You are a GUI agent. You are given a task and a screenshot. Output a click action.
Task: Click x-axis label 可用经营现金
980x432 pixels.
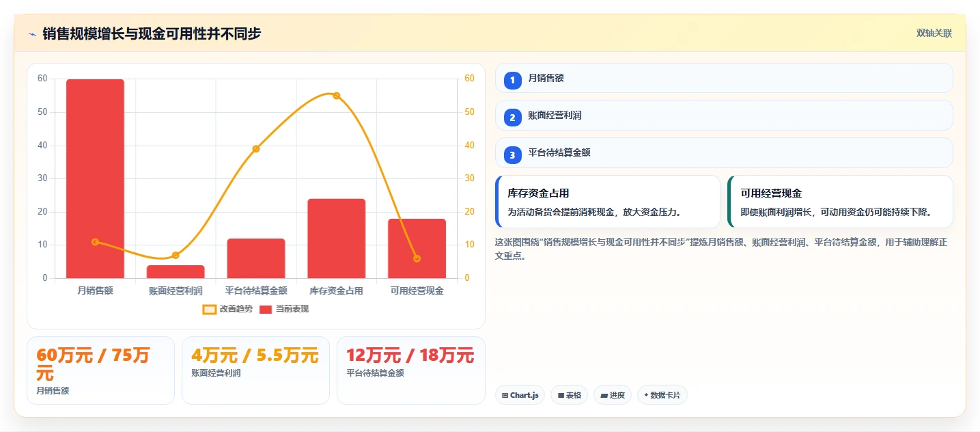tap(417, 291)
